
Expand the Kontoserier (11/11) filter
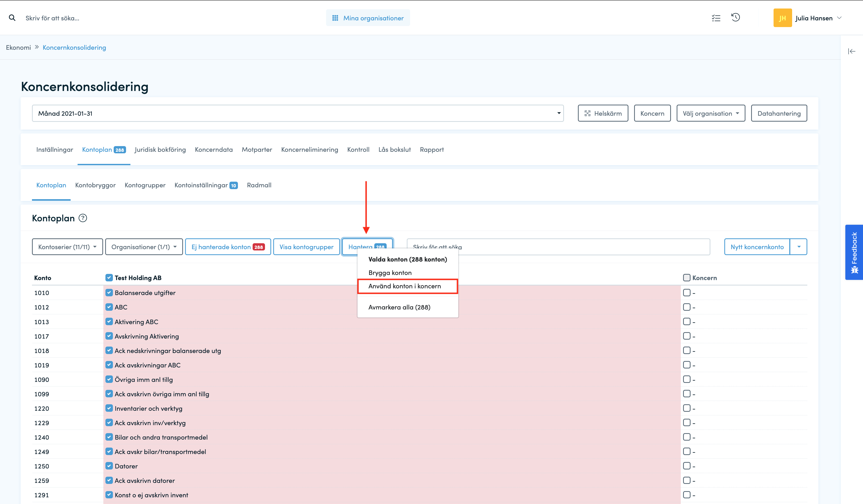68,247
